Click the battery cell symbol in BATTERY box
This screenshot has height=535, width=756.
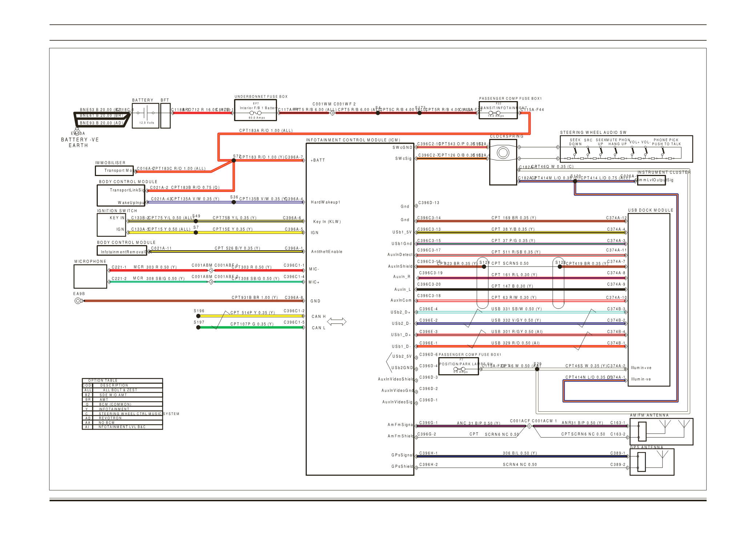point(145,113)
